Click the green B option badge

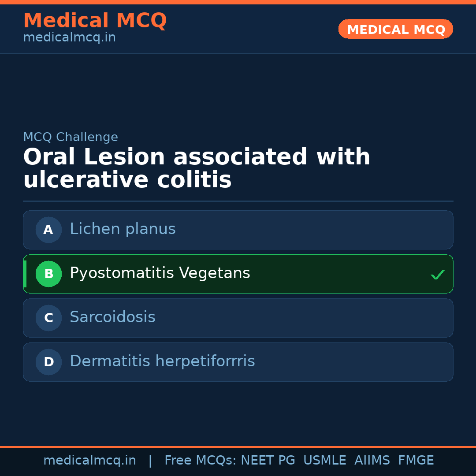(48, 274)
